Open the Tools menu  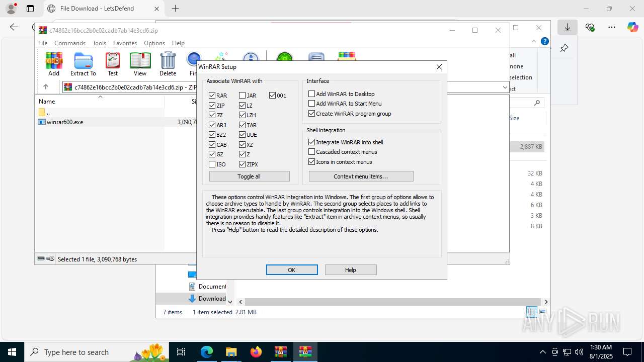coord(99,43)
